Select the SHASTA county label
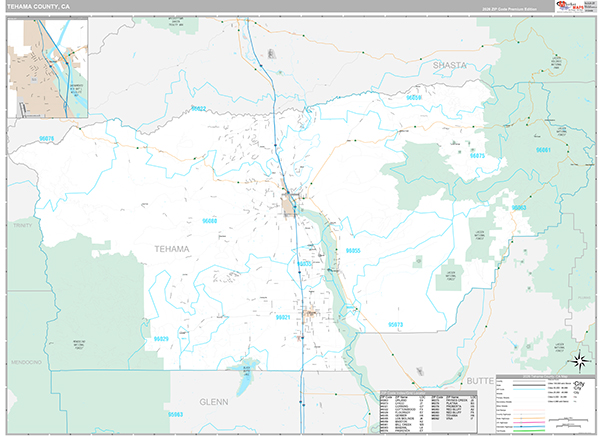The width and height of the screenshot is (600, 436). point(449,65)
